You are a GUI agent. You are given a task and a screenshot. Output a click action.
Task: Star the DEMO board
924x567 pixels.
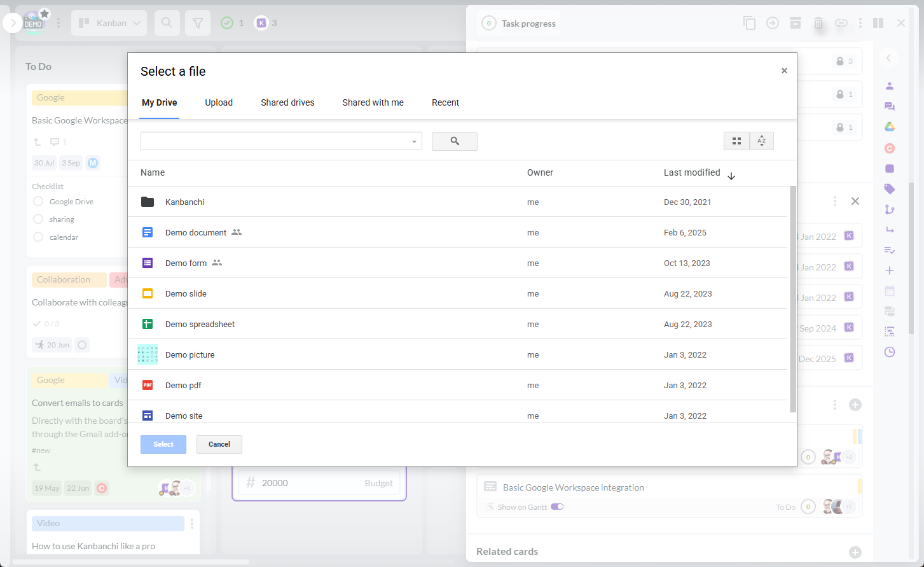click(x=44, y=13)
